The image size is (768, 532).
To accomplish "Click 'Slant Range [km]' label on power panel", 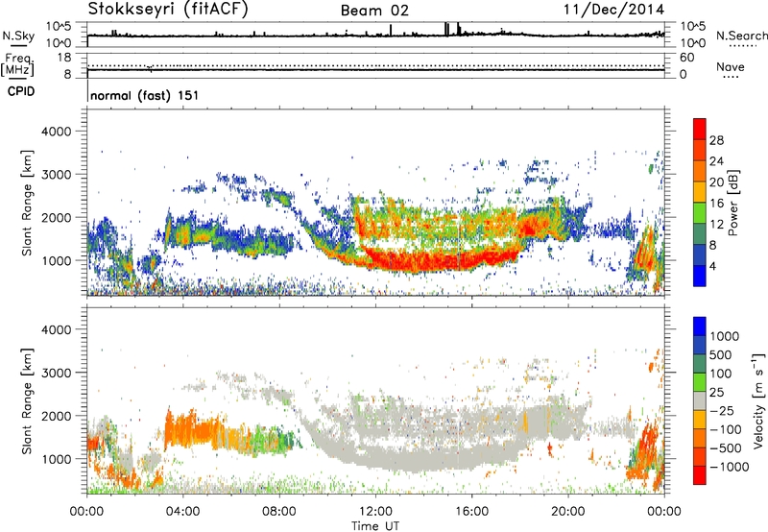I will (x=27, y=203).
